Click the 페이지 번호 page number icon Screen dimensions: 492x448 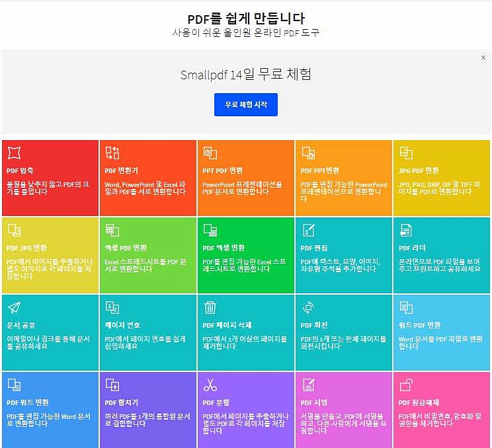click(x=112, y=307)
